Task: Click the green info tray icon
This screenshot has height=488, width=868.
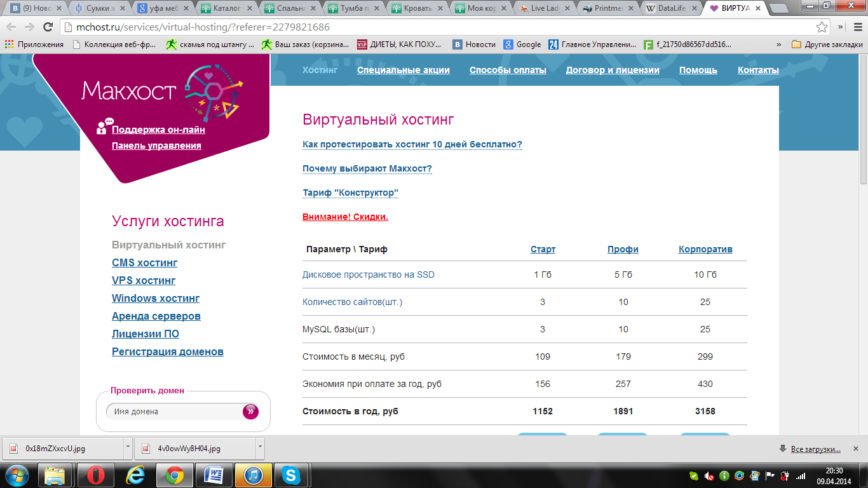Action: pos(724,476)
